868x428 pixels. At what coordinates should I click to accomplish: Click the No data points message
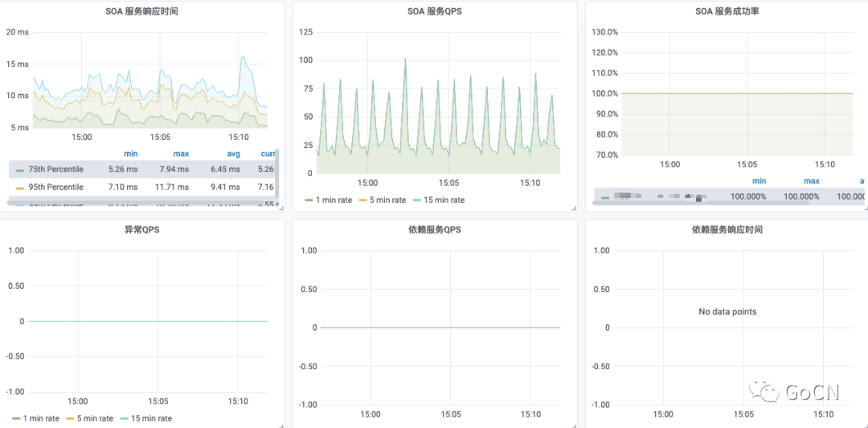[727, 311]
